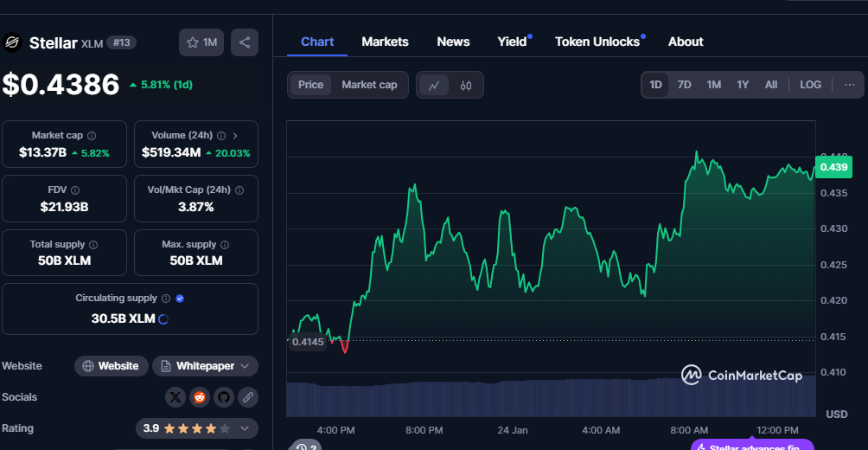This screenshot has width=868, height=450.
Task: Open the Yield tab
Action: coord(512,42)
